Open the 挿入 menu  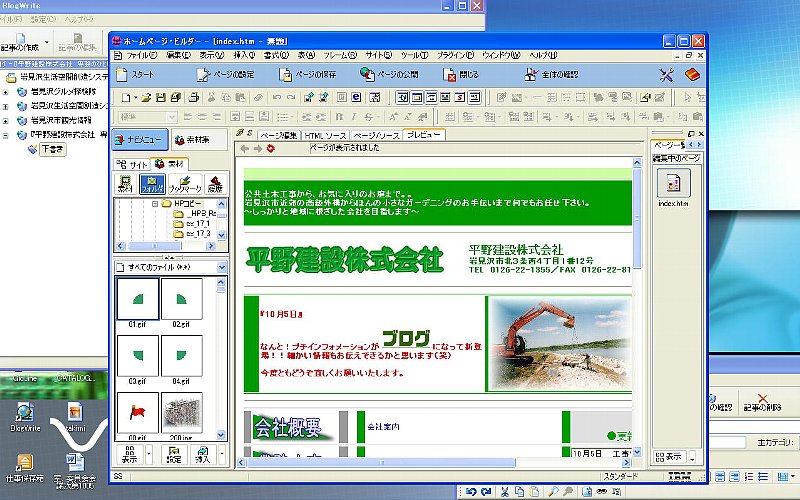(x=244, y=55)
